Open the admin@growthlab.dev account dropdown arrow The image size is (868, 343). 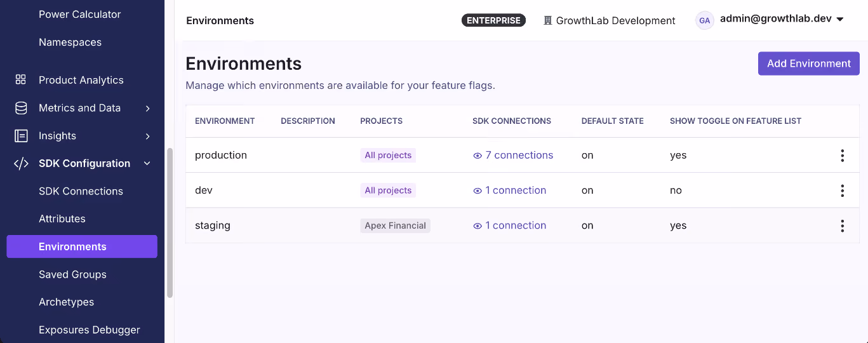840,19
